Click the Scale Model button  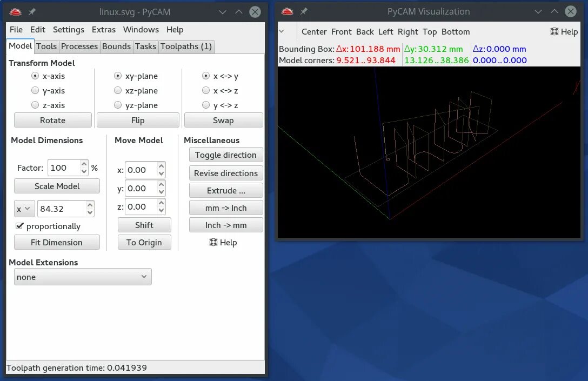point(57,186)
